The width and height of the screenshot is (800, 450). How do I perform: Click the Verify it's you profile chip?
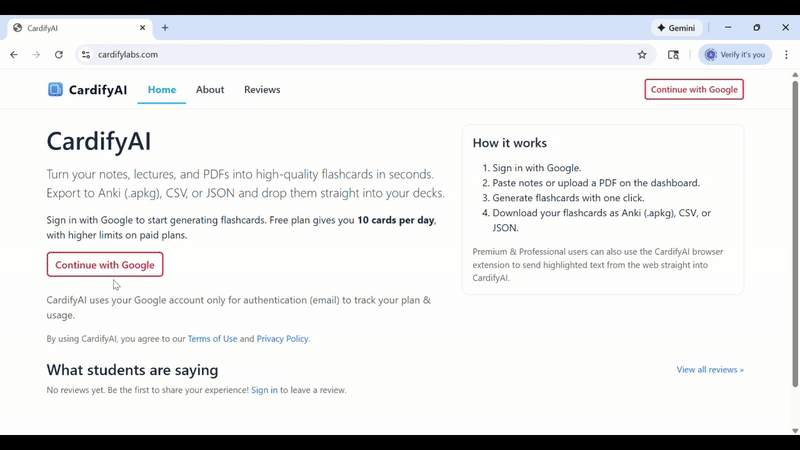click(x=735, y=55)
